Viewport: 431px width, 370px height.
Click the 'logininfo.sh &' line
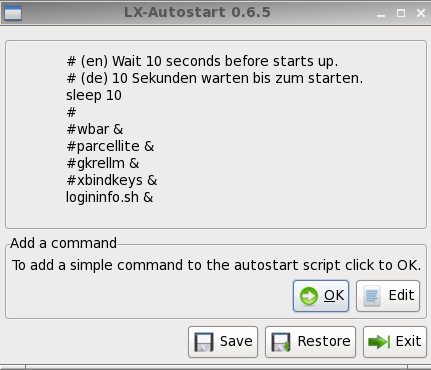pyautogui.click(x=109, y=197)
